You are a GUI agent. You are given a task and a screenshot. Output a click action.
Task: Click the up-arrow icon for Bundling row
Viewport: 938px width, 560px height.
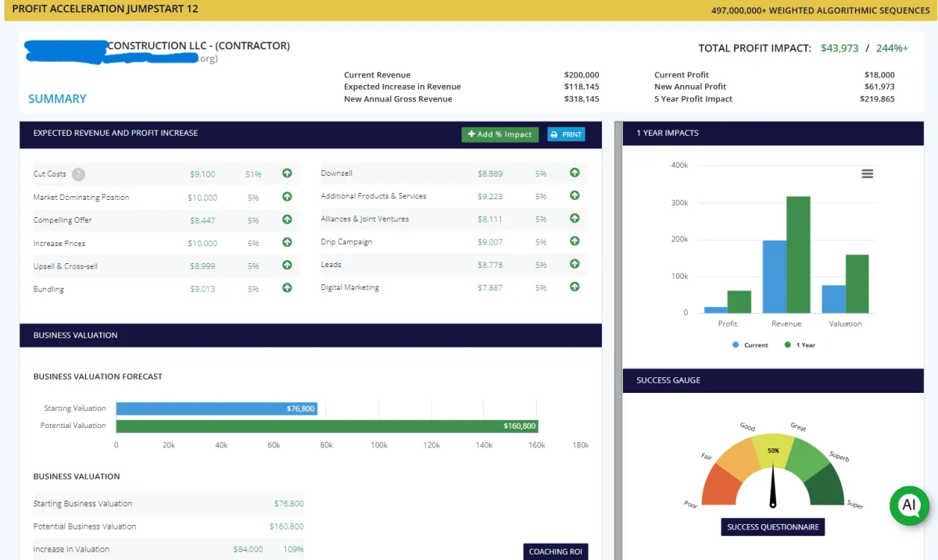287,287
